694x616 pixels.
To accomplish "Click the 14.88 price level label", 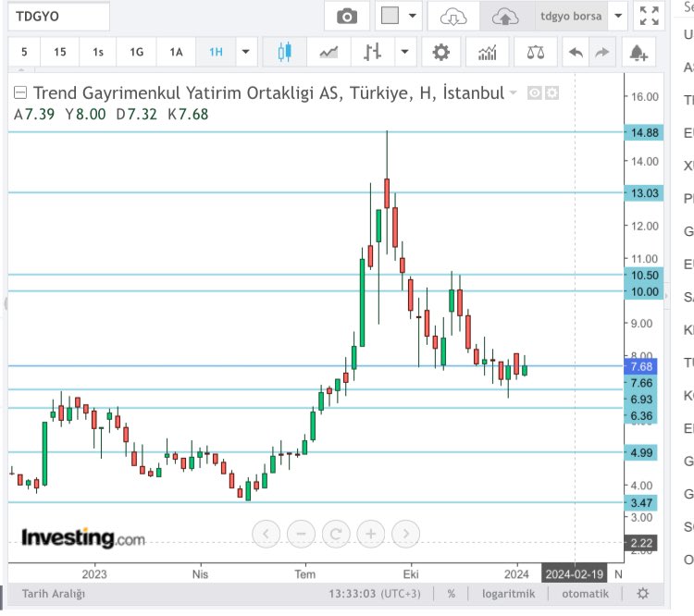I will click(x=644, y=133).
